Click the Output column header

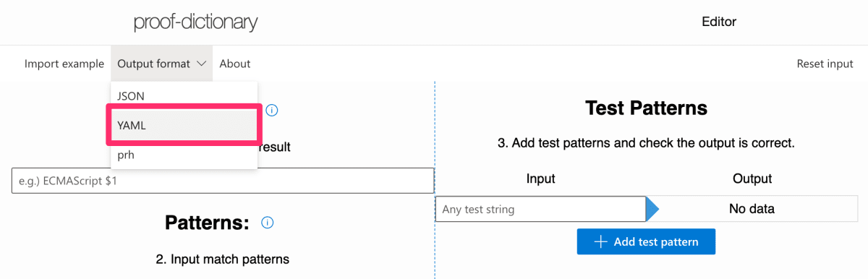pos(752,179)
